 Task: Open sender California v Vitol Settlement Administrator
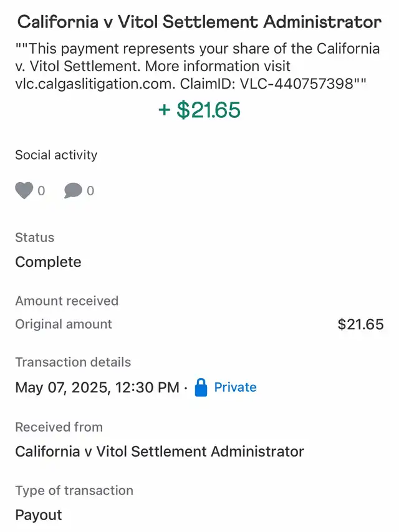click(x=160, y=451)
